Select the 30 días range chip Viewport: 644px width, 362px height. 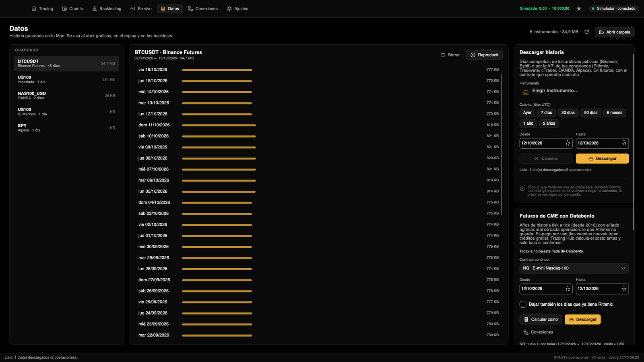pyautogui.click(x=568, y=113)
